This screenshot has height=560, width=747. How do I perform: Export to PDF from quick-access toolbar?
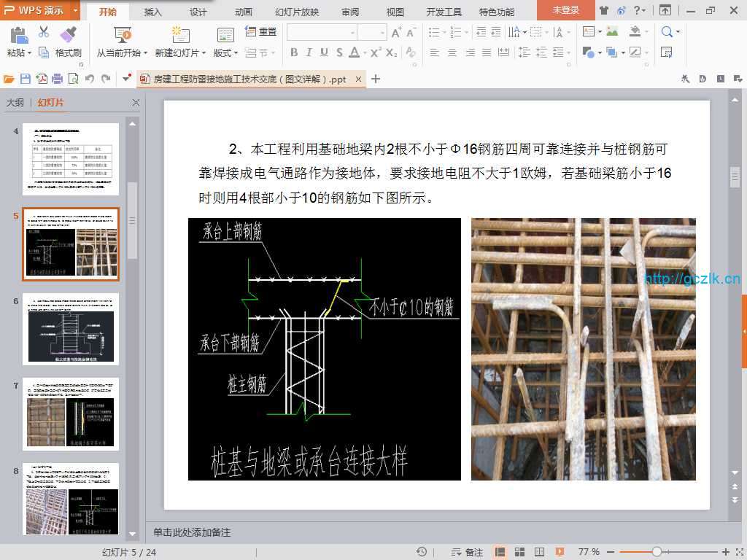[x=42, y=79]
